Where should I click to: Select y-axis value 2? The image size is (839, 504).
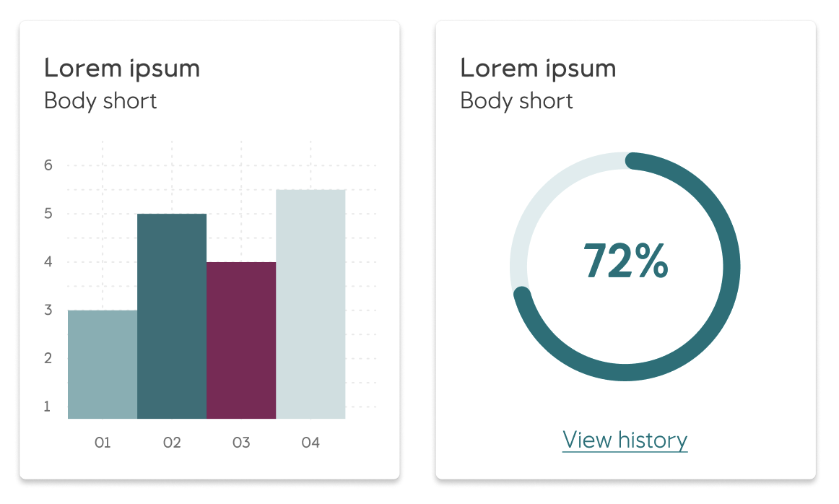pyautogui.click(x=48, y=358)
